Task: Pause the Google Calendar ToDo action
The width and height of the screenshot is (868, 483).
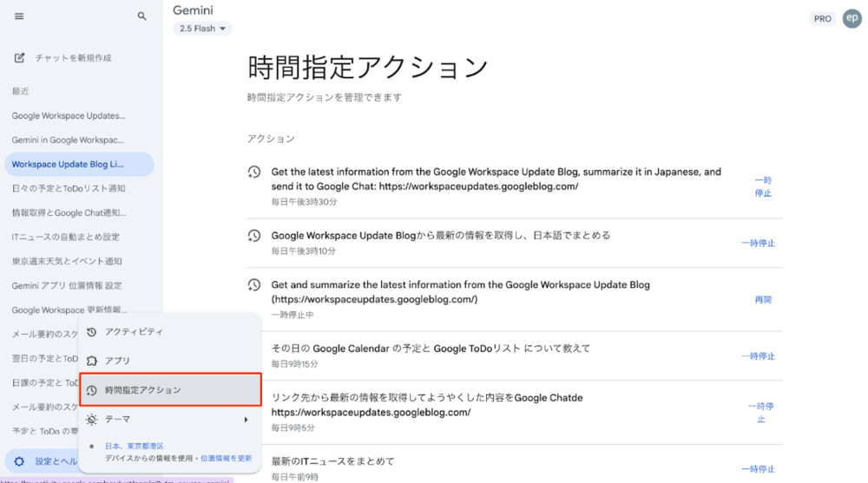Action: tap(759, 356)
